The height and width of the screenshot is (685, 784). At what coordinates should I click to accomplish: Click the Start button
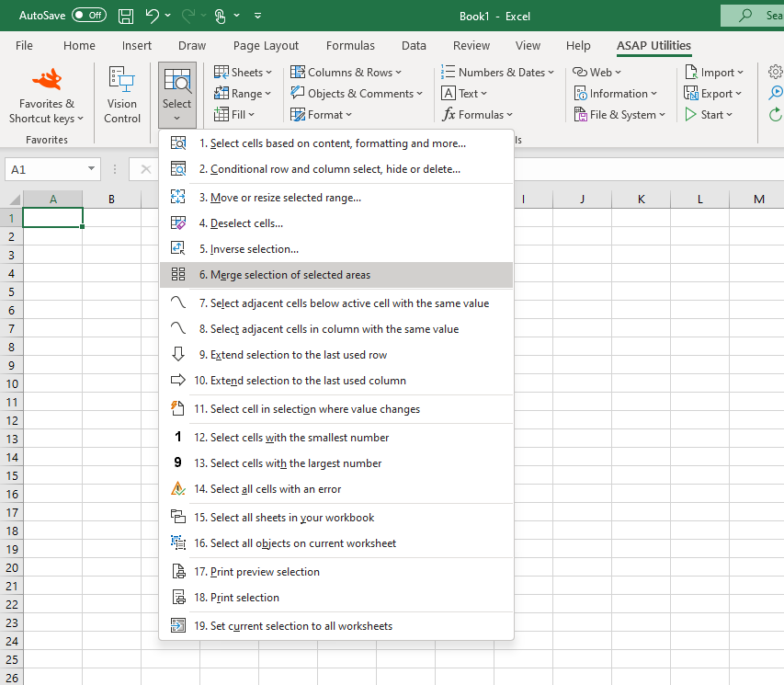click(708, 115)
